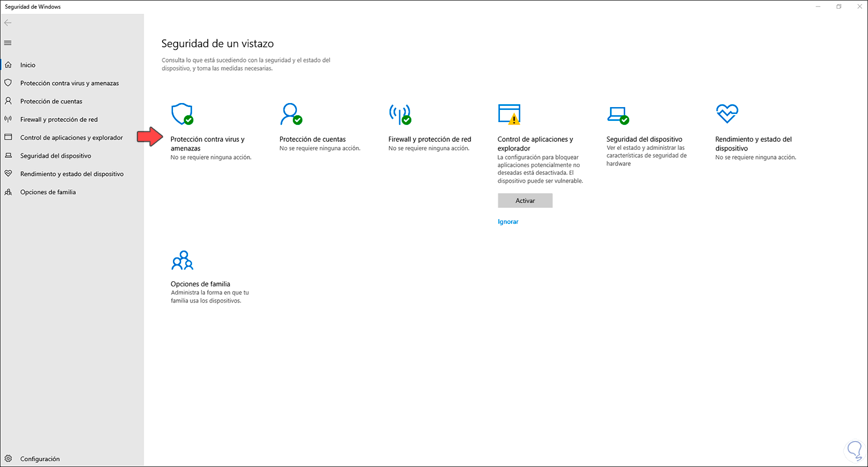The image size is (868, 467).
Task: Click the app and browser control window icon
Action: point(509,113)
